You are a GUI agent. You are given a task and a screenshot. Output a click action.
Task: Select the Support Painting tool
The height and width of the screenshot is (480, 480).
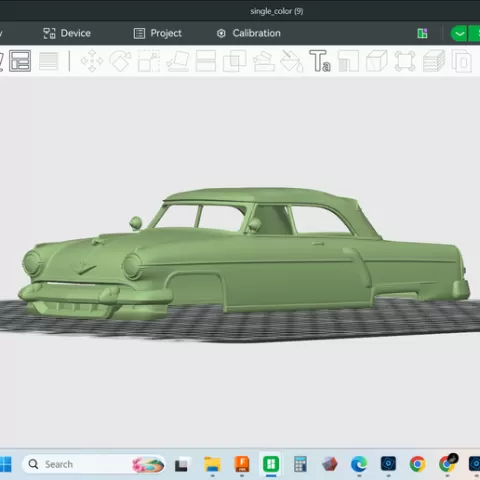coord(264,61)
